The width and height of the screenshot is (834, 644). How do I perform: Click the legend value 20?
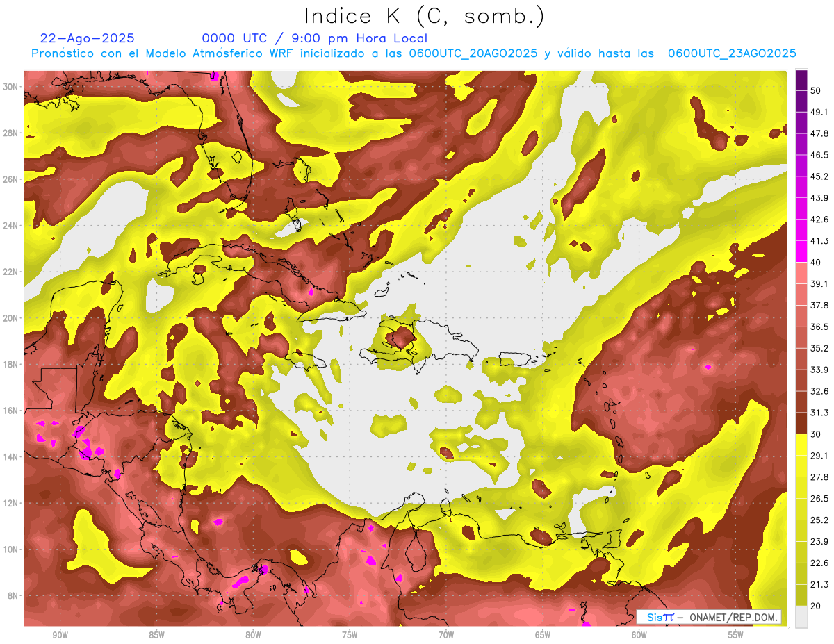click(x=817, y=605)
